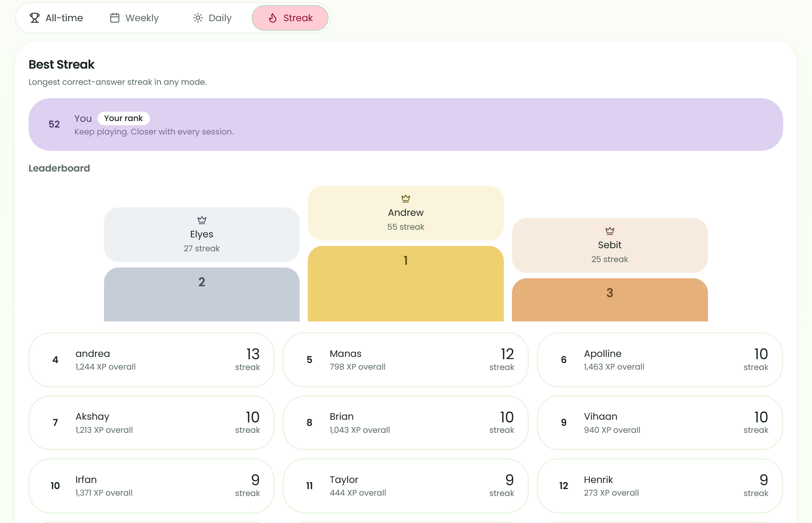Screen dimensions: 812x523
Task: Click the silver podium block numbered 2
Action: pos(202,294)
